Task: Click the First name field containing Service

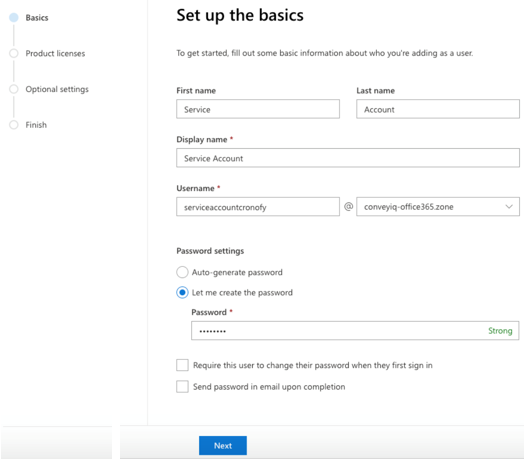Action: (258, 109)
